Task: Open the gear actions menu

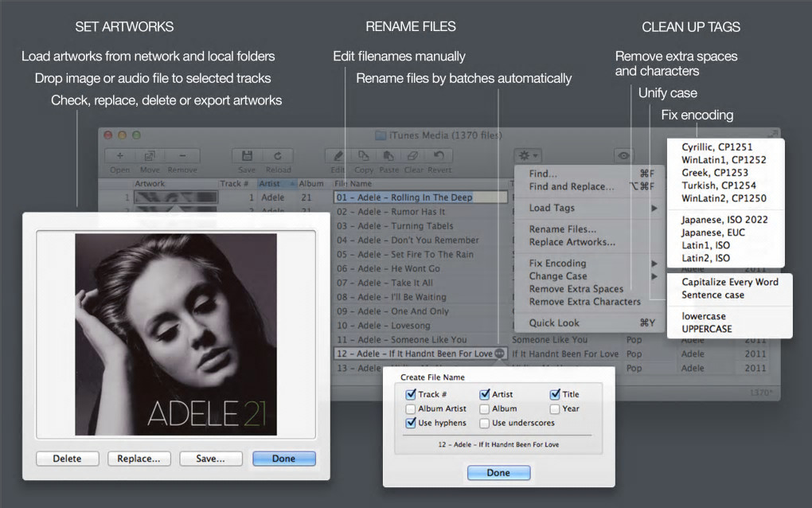Action: pyautogui.click(x=529, y=156)
